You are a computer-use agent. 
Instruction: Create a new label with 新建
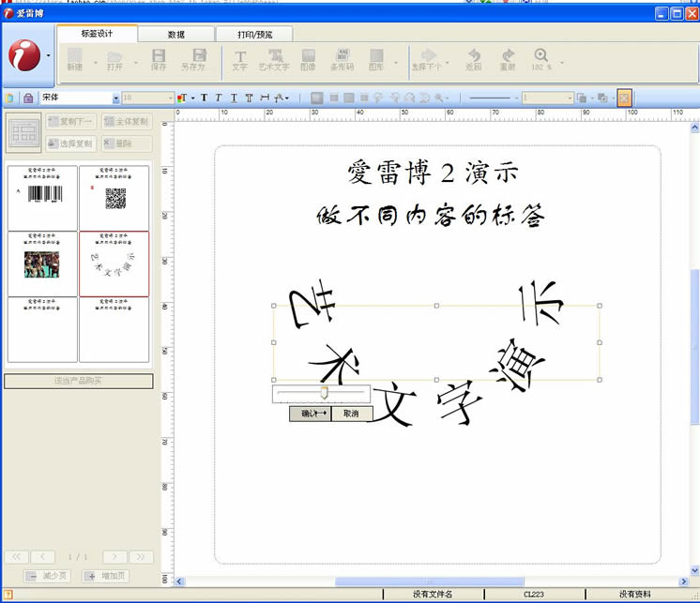(x=74, y=59)
